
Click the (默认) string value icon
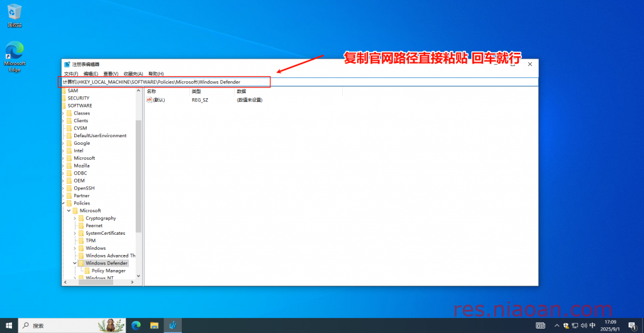click(x=149, y=100)
